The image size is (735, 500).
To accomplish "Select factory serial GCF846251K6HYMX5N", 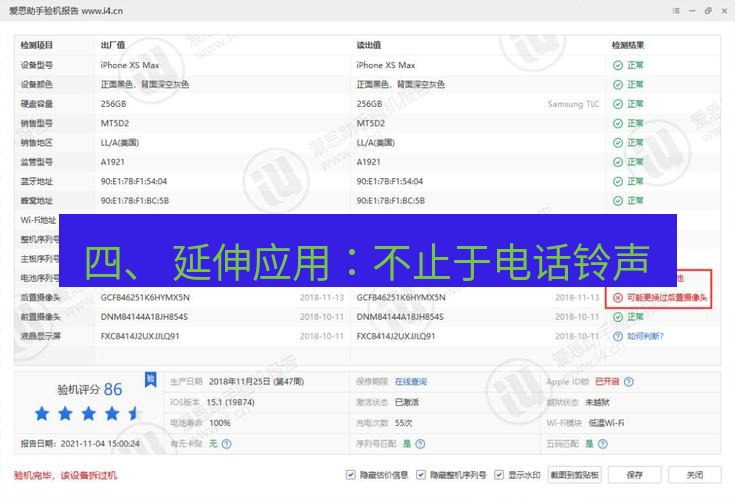I will click(145, 298).
